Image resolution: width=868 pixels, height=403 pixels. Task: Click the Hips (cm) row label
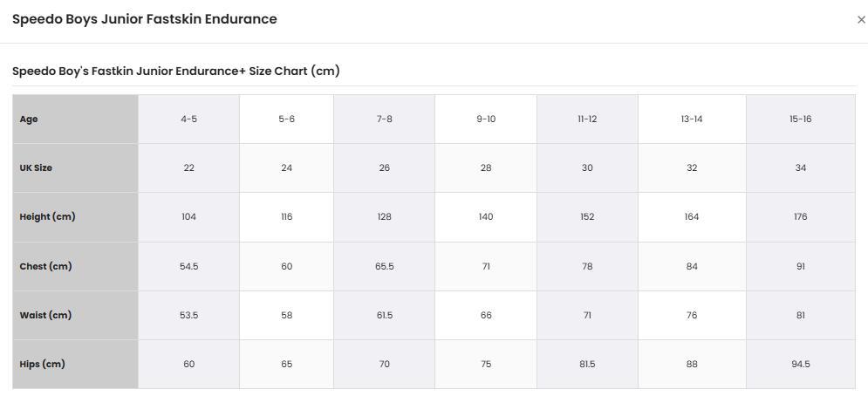tap(42, 365)
